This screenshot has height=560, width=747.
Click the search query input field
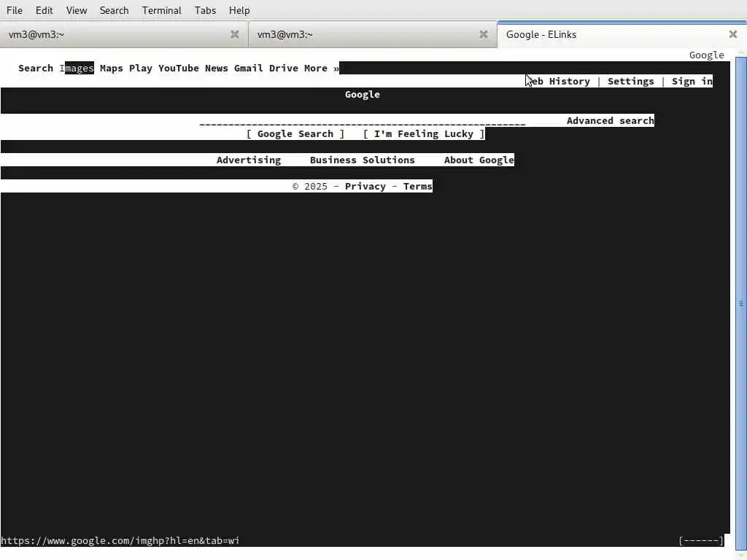click(362, 122)
